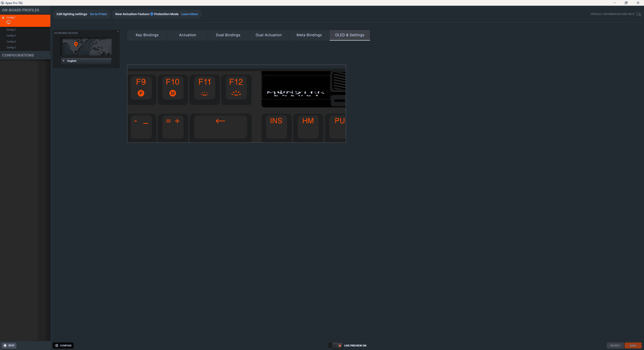Click the gear icon beside Config 1
Image resolution: width=644 pixels, height=350 pixels.
click(x=3, y=18)
